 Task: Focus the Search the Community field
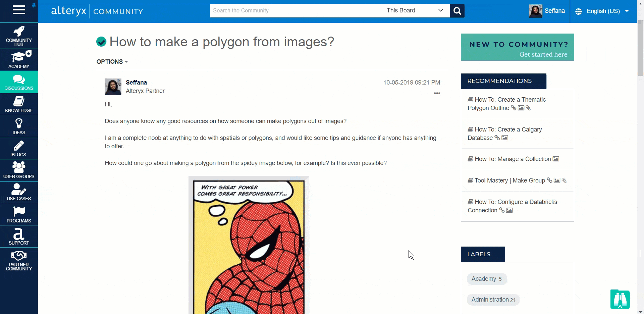(297, 11)
